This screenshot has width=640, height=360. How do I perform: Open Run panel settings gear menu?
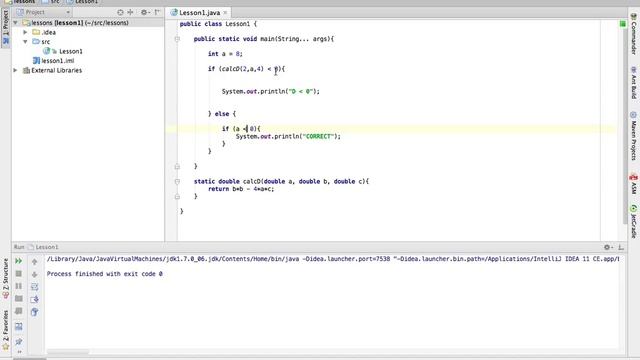(608, 247)
